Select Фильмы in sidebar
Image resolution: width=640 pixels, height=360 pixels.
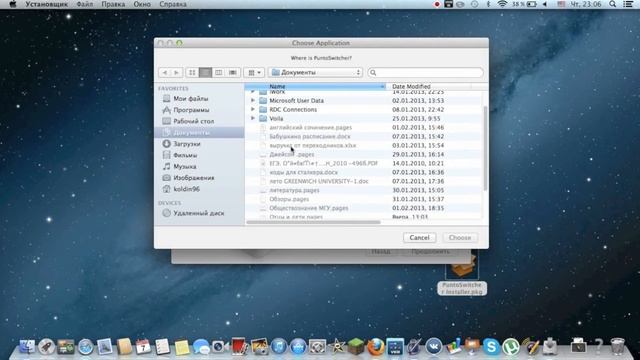point(200,155)
